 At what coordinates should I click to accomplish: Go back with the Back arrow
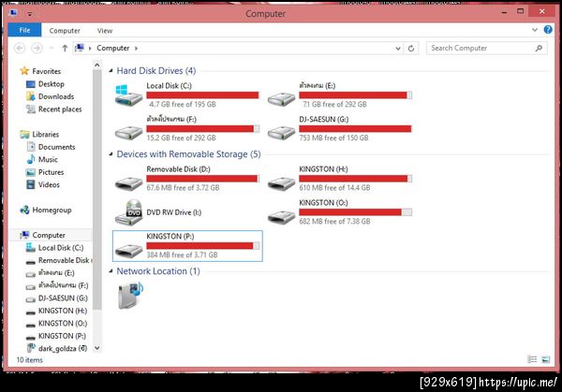coord(20,48)
